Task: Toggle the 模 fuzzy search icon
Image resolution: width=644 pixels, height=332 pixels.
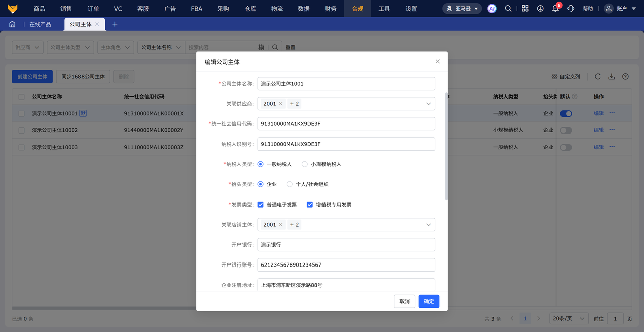Action: pos(261,47)
